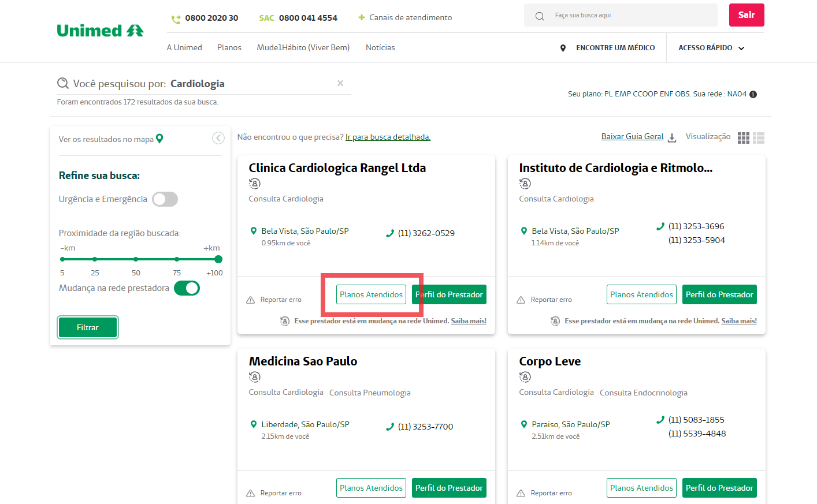
Task: Click the network change icon under Medicina Sao Paulo
Action: [x=255, y=377]
